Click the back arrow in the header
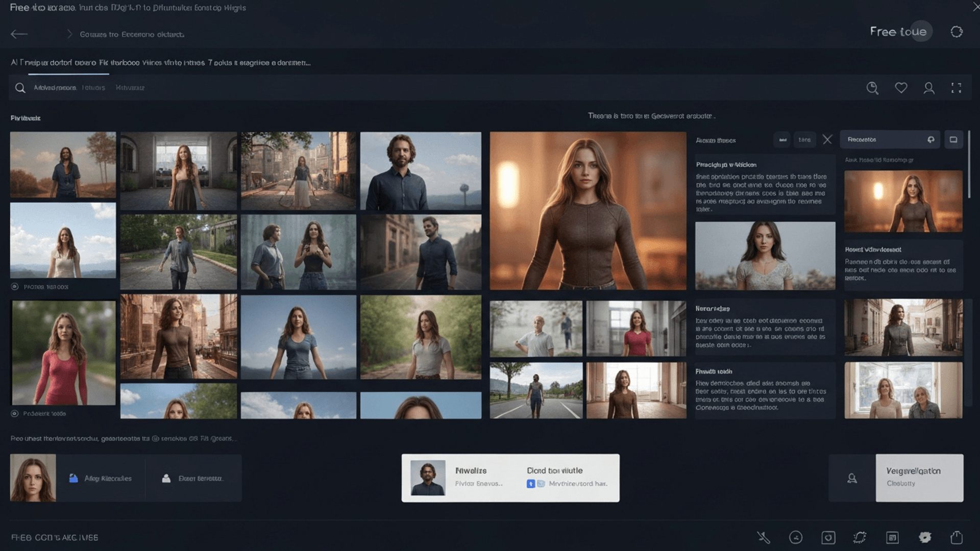Image resolution: width=980 pixels, height=551 pixels. pos(19,34)
